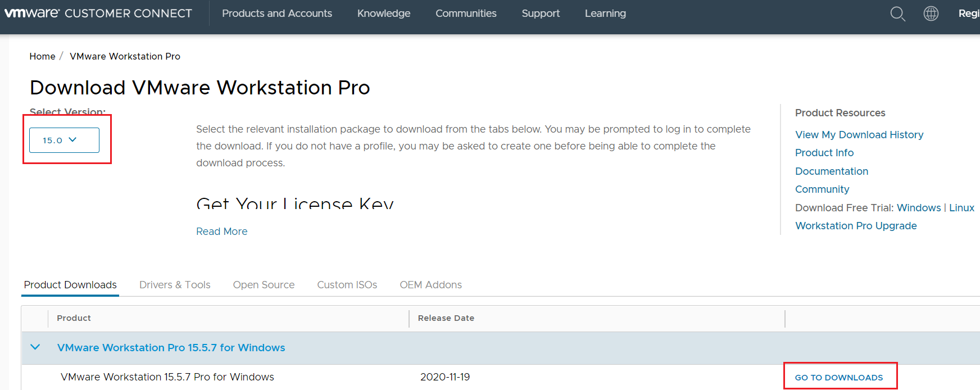Viewport: 980px width, 390px height.
Task: Click the Linux free trial link
Action: (x=961, y=207)
